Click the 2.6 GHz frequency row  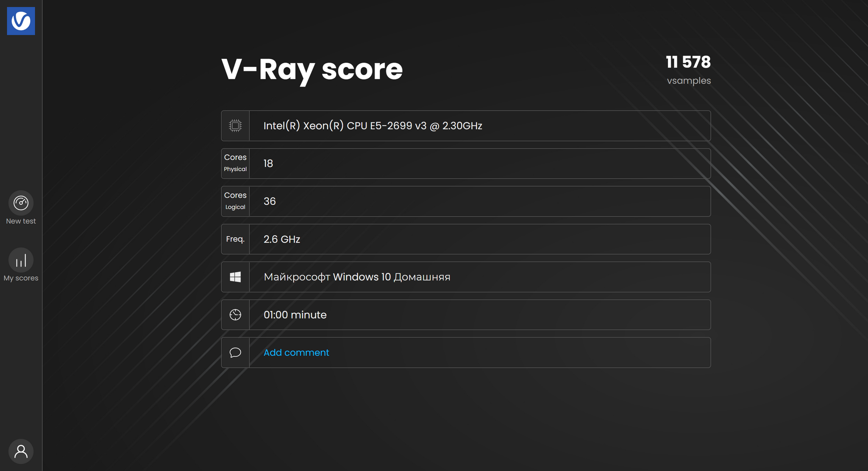282,239
